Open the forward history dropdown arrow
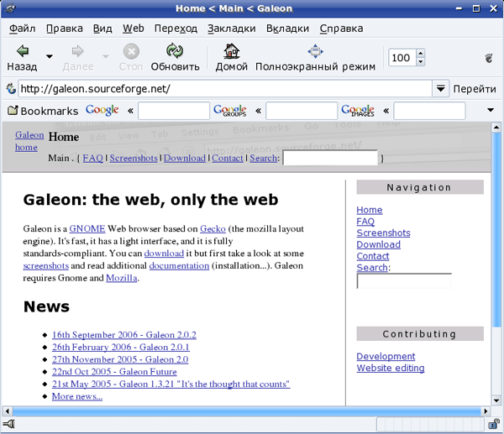Image resolution: width=504 pixels, height=434 pixels. pos(106,56)
